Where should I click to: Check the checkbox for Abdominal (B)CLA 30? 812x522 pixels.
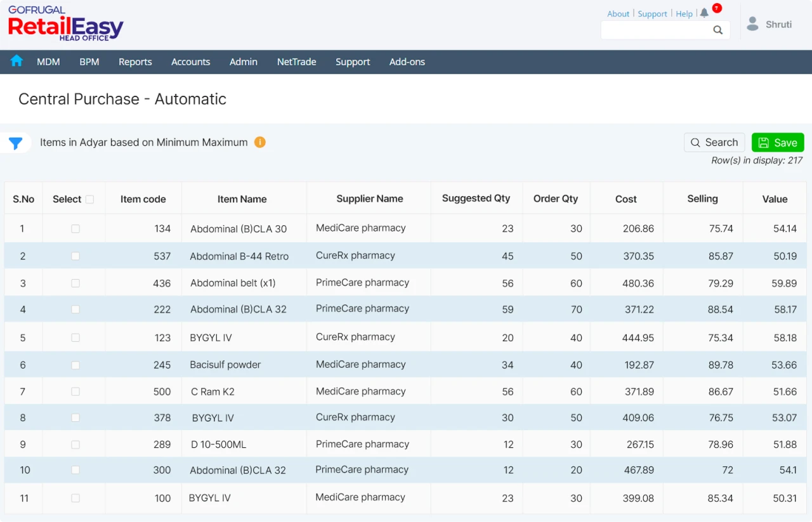75,228
